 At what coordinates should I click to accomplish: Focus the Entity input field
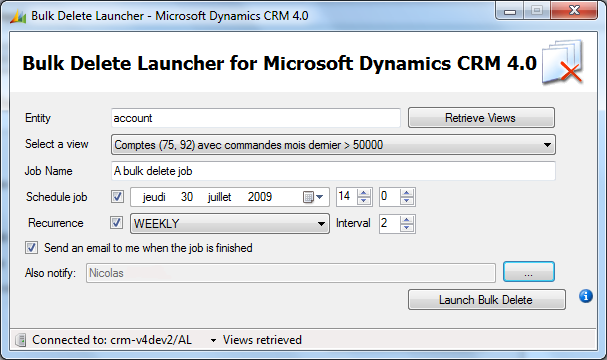click(255, 118)
